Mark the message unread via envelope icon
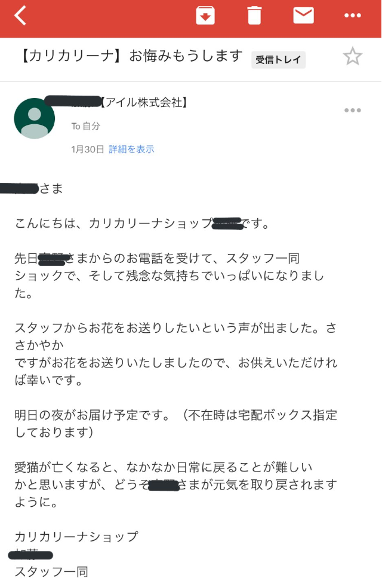Viewport: 382px width, 588px height. click(x=303, y=16)
